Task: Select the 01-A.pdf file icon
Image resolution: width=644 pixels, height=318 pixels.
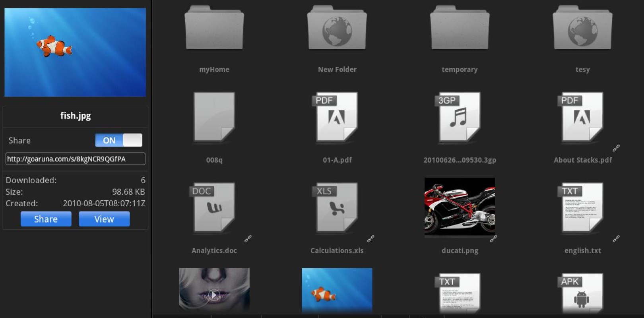Action: point(337,117)
